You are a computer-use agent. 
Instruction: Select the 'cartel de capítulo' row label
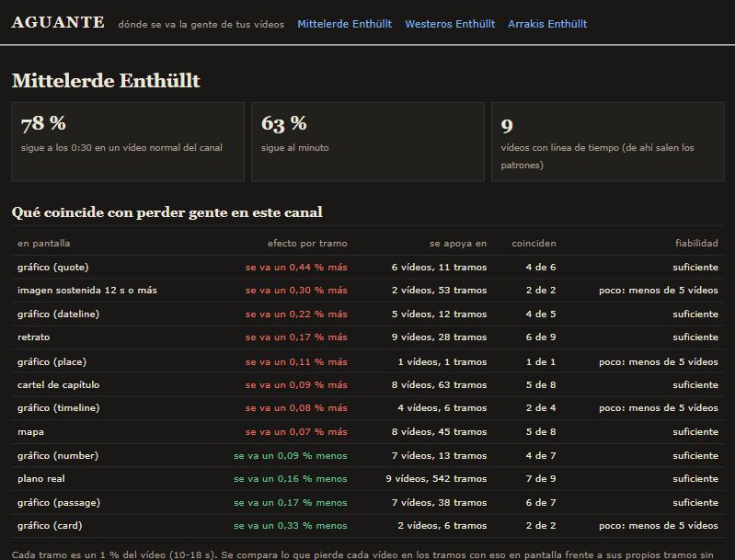[x=58, y=384]
